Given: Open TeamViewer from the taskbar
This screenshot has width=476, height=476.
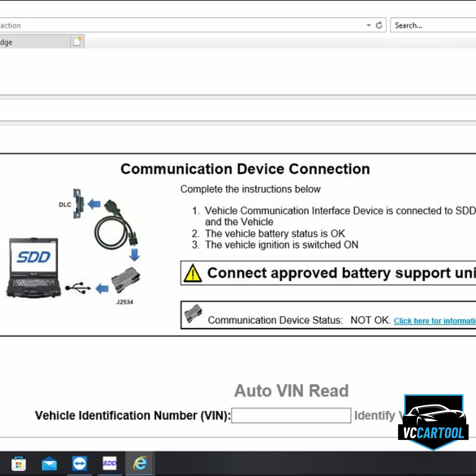Looking at the screenshot, I should pos(79,464).
